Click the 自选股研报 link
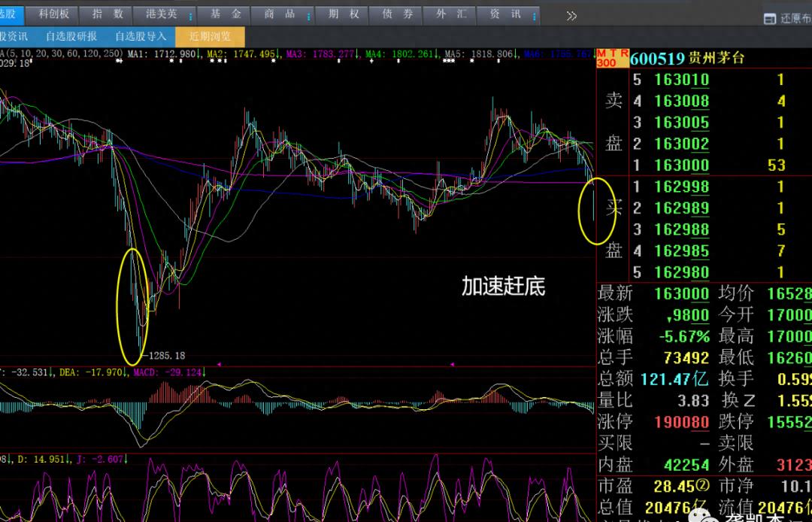Viewport: 812px width, 522px height. pos(71,36)
